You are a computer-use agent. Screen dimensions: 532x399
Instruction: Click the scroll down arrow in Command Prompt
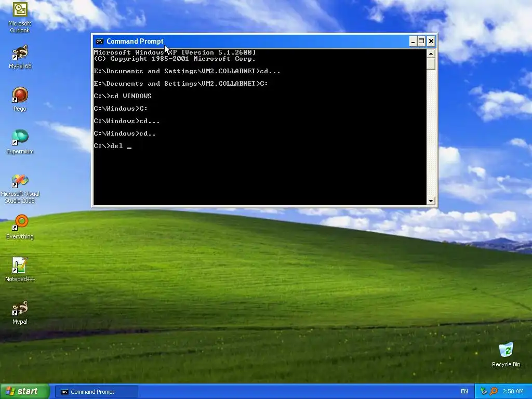coord(431,201)
